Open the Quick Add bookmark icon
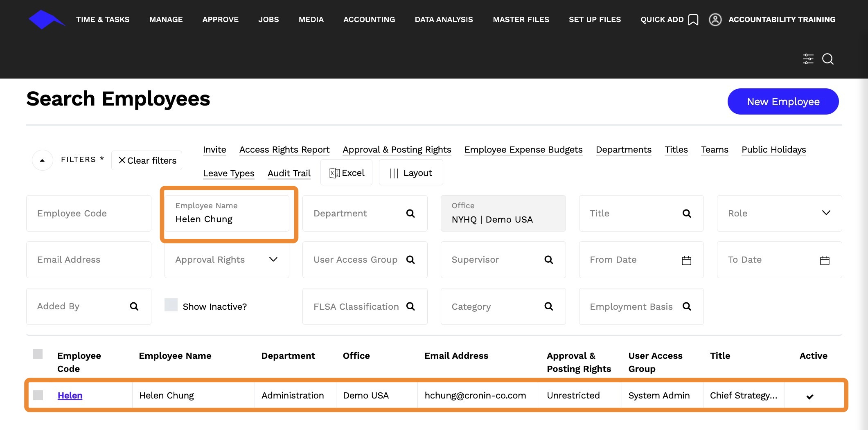 tap(693, 20)
